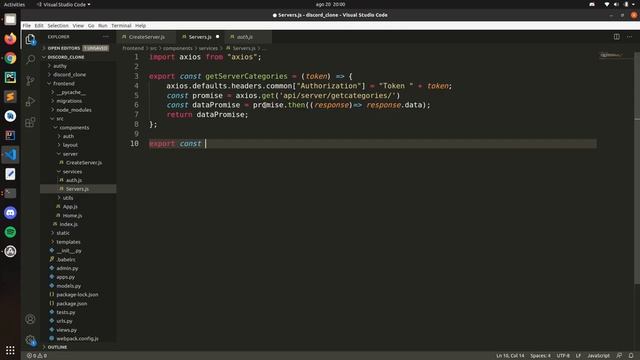Expand the layout folder
Screen dimensions: 640x360
pyautogui.click(x=70, y=145)
